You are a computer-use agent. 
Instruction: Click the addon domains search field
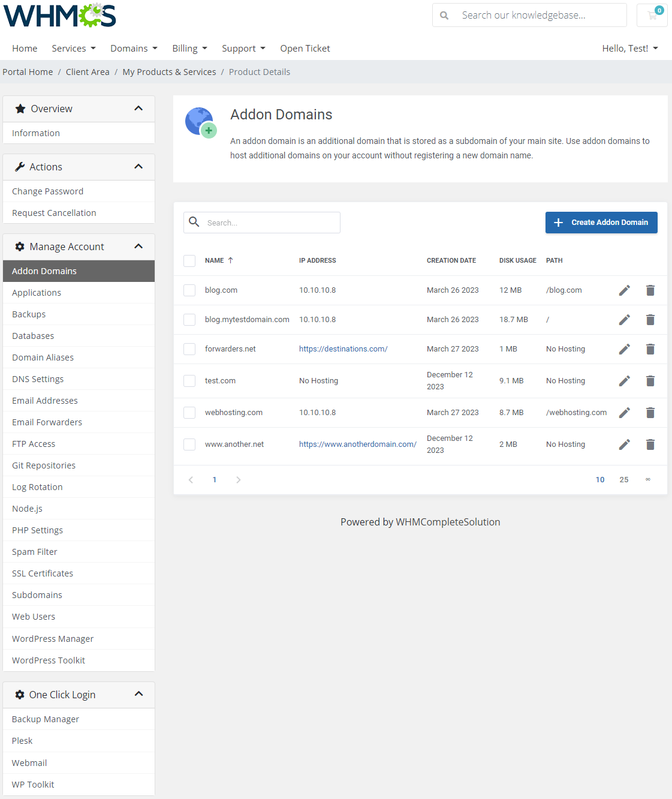click(x=262, y=223)
